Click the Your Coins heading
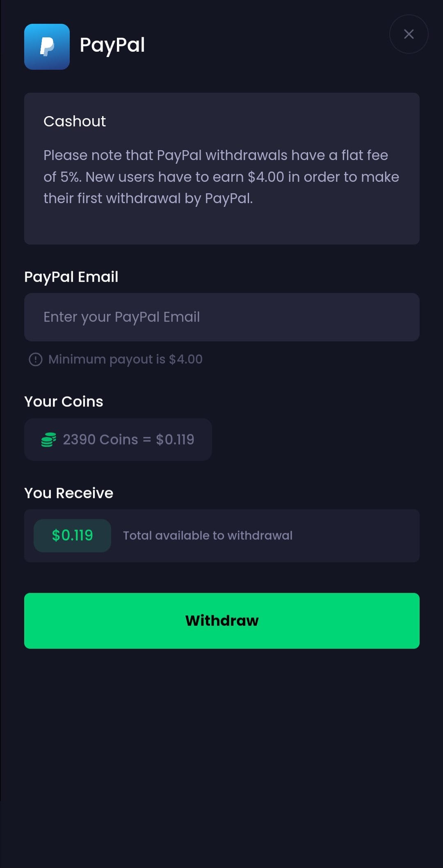This screenshot has width=443, height=868. click(64, 401)
